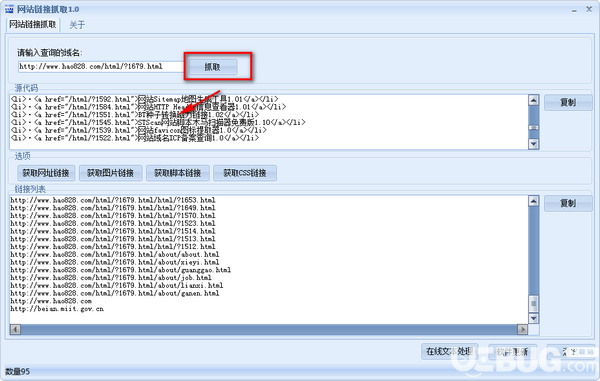Select link ending html/?1653.html

tap(113, 200)
